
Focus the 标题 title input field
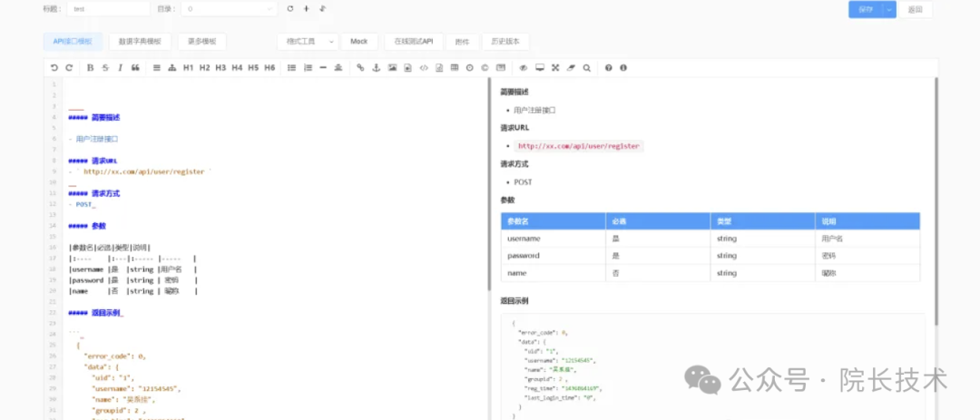[x=108, y=9]
